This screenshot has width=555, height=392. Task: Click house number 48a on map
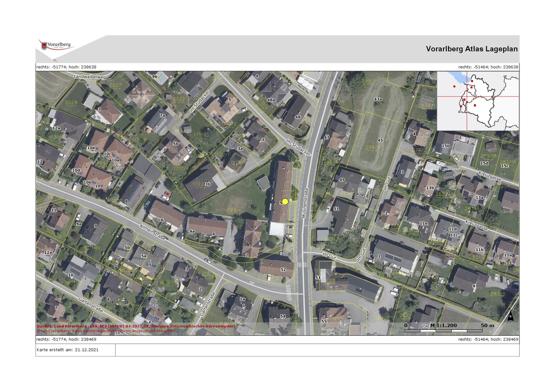click(271, 100)
